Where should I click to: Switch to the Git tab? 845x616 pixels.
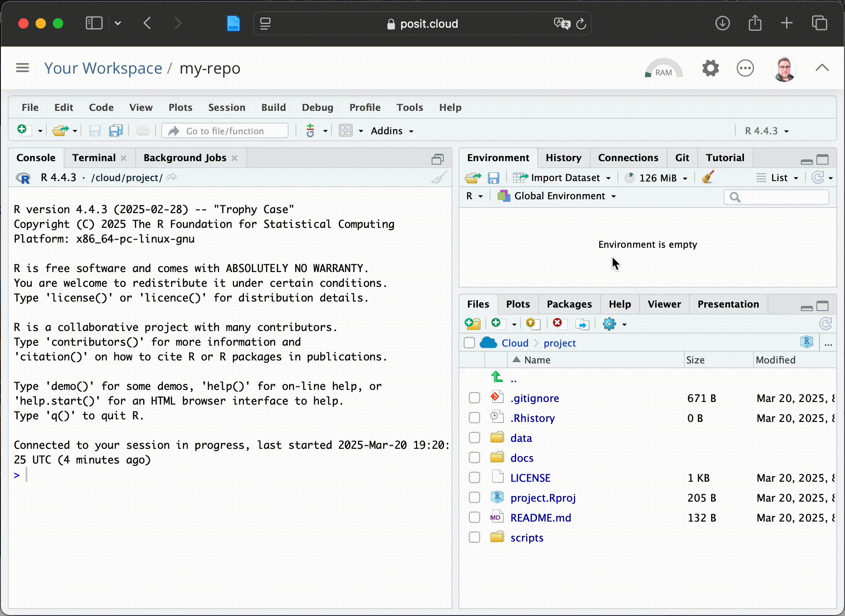682,158
